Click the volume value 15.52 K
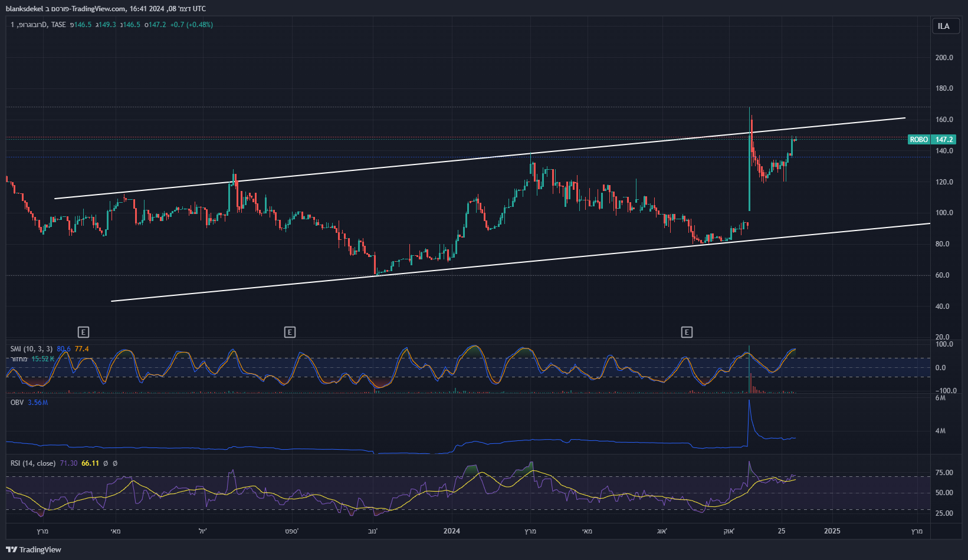This screenshot has height=560, width=968. click(x=42, y=359)
